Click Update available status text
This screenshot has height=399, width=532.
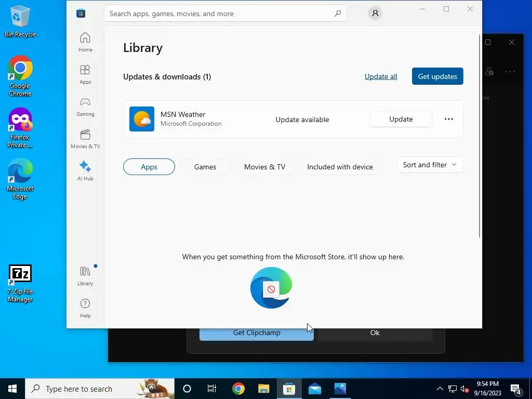(x=302, y=119)
